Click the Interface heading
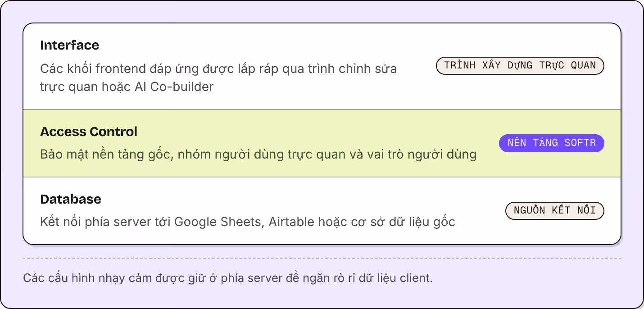The image size is (644, 309). [x=69, y=45]
